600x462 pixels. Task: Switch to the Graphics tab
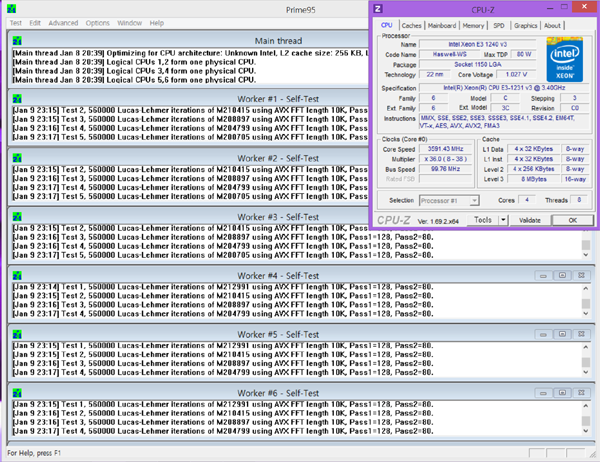(x=525, y=26)
